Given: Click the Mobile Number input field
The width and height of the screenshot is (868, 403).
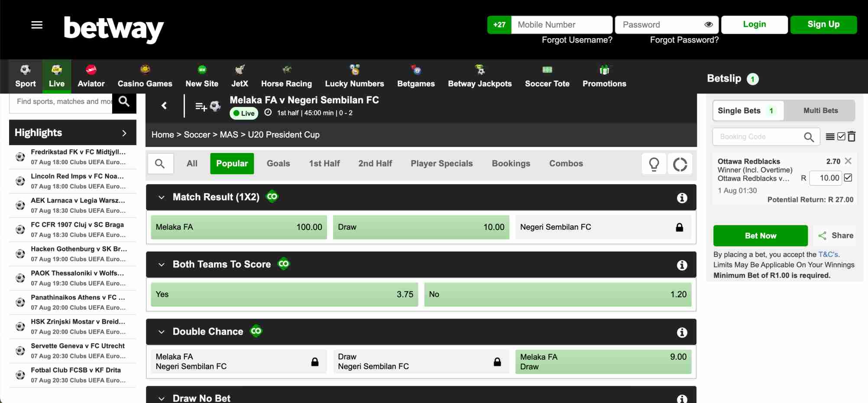Looking at the screenshot, I should [562, 25].
